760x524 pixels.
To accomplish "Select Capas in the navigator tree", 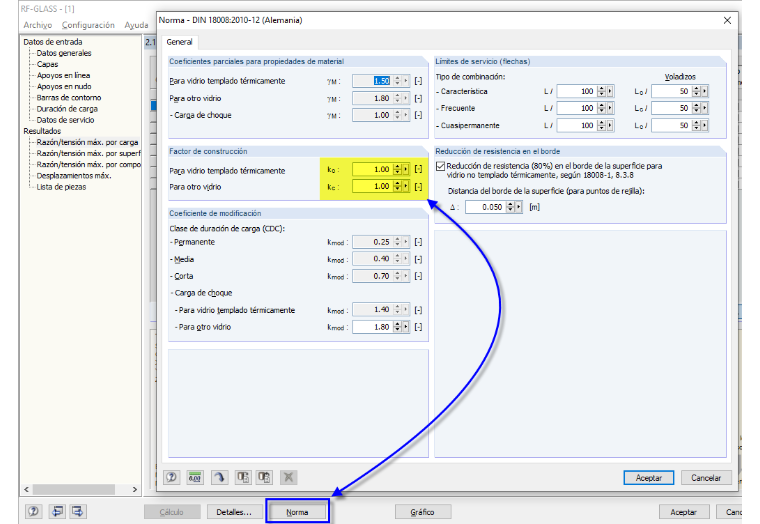I will pos(48,64).
